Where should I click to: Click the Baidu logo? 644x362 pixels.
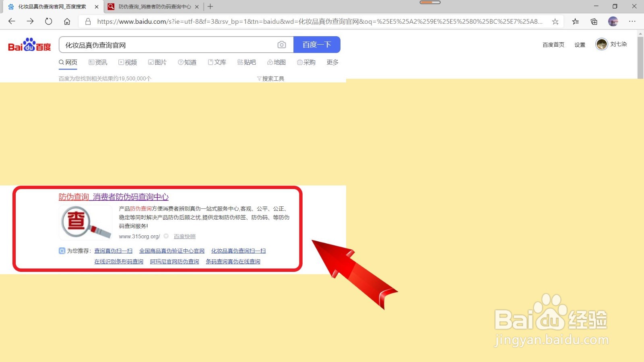click(x=29, y=45)
